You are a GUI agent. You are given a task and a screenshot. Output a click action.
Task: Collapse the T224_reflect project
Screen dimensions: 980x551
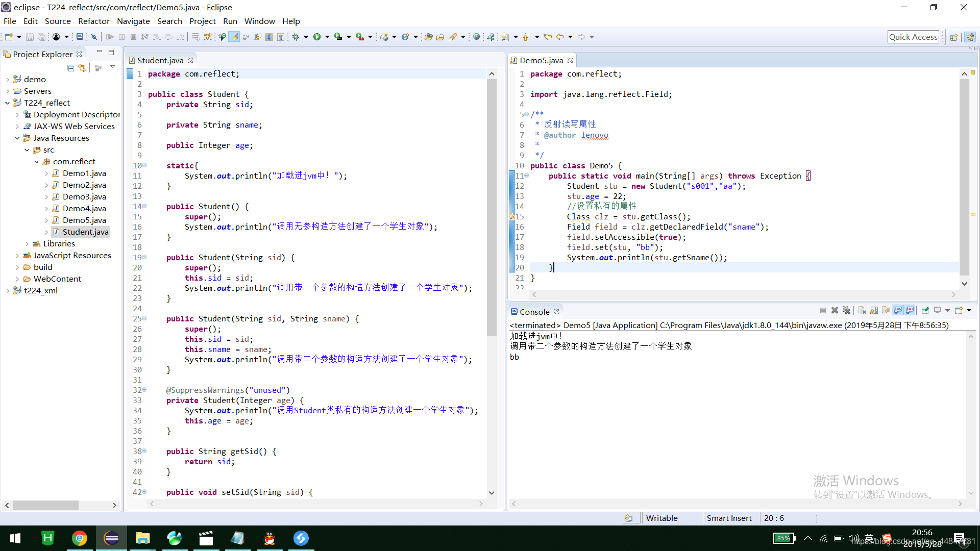click(7, 103)
